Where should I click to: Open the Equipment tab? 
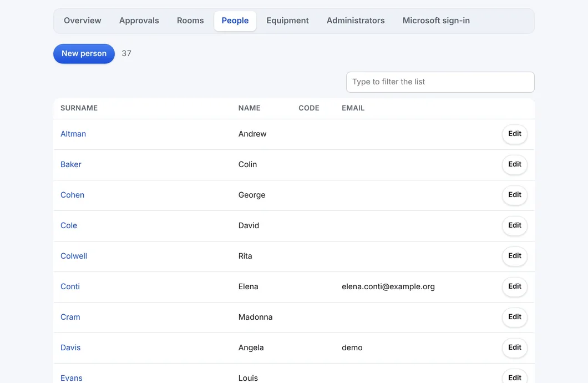point(288,21)
